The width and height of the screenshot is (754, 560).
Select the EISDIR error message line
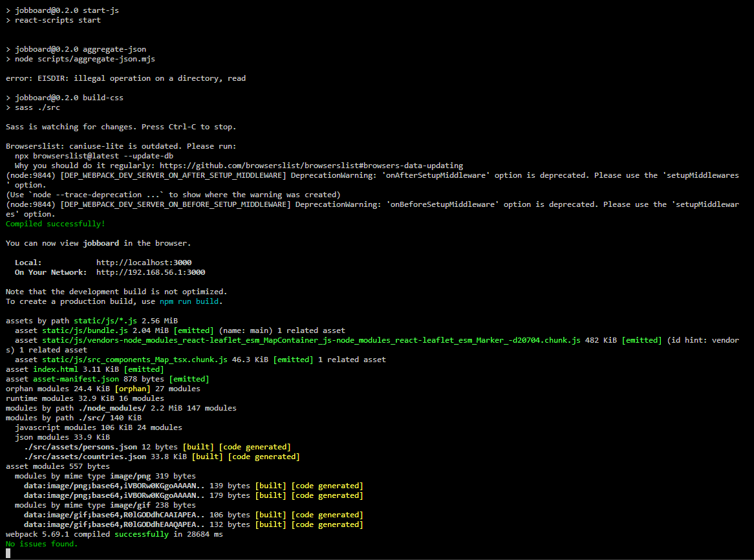coord(124,78)
